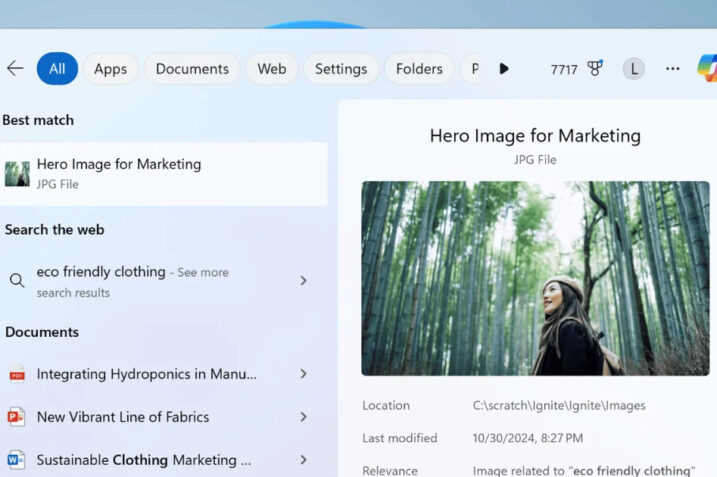Screen dimensions: 717x477
Task: Click the bamboo forest preview image
Action: tap(535, 278)
